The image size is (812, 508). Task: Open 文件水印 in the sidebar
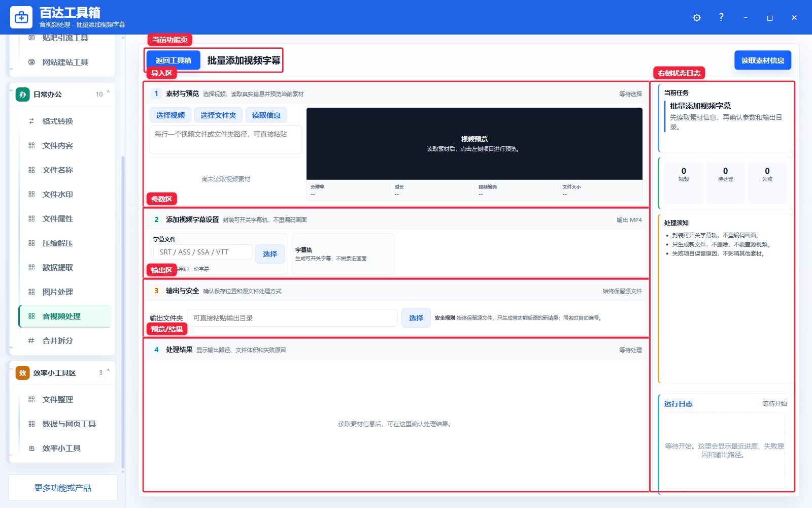[x=65, y=194]
